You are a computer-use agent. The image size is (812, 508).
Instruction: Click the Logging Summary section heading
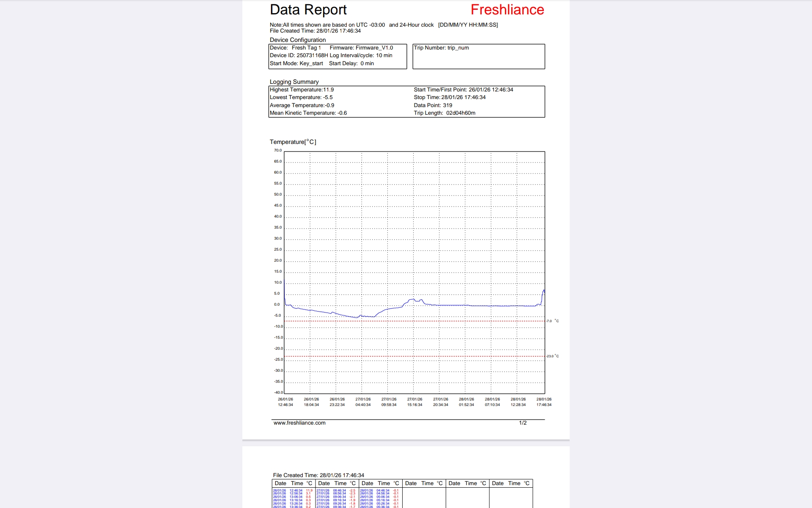(294, 82)
